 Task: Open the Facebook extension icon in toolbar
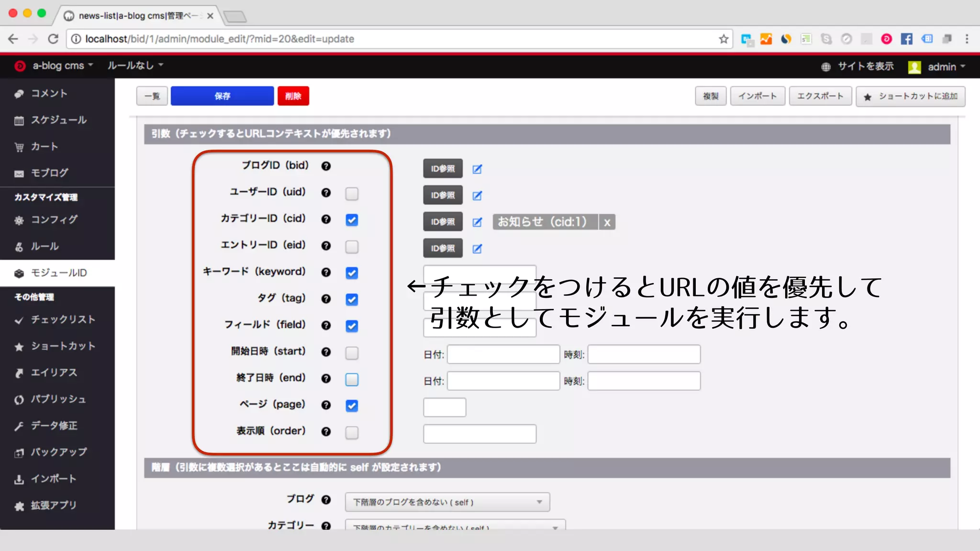point(906,39)
